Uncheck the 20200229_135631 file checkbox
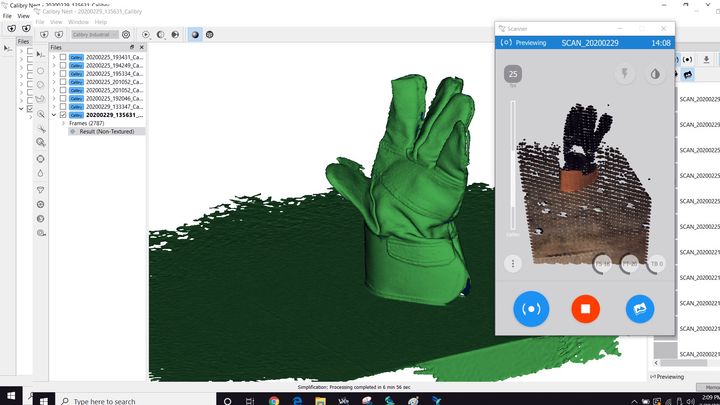 [63, 115]
